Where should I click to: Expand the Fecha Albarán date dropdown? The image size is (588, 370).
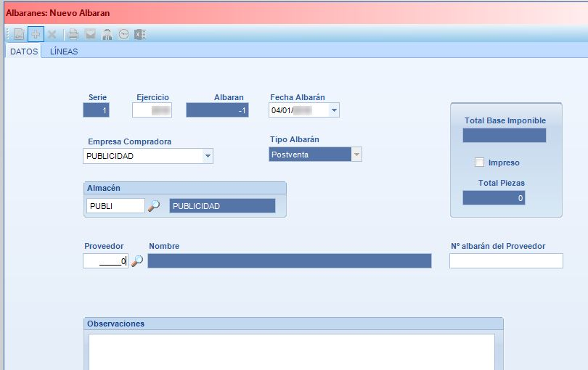pyautogui.click(x=334, y=110)
